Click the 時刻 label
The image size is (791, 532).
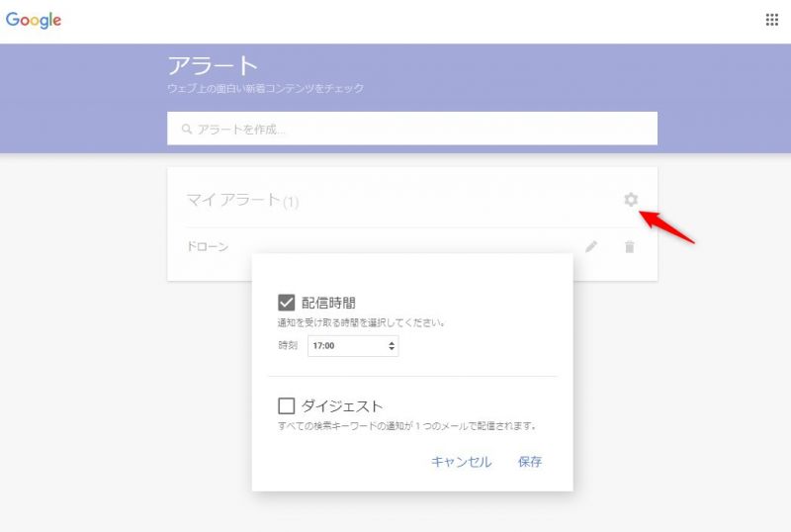(x=288, y=345)
